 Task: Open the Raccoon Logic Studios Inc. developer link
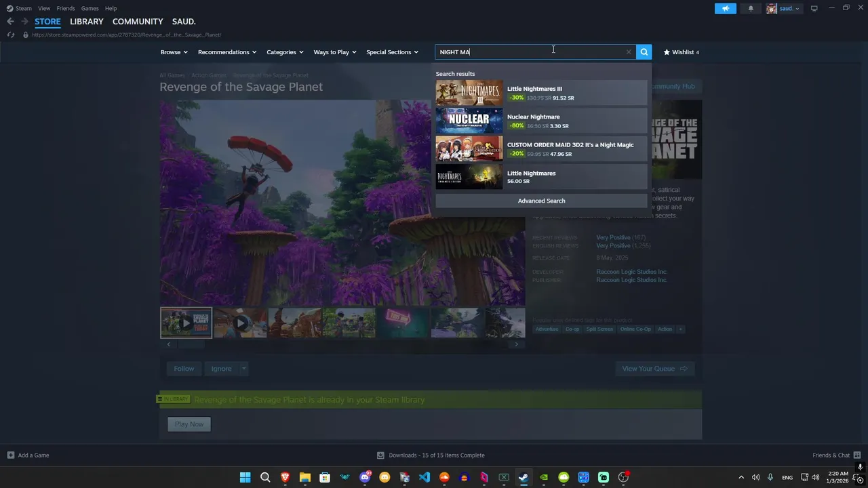631,272
